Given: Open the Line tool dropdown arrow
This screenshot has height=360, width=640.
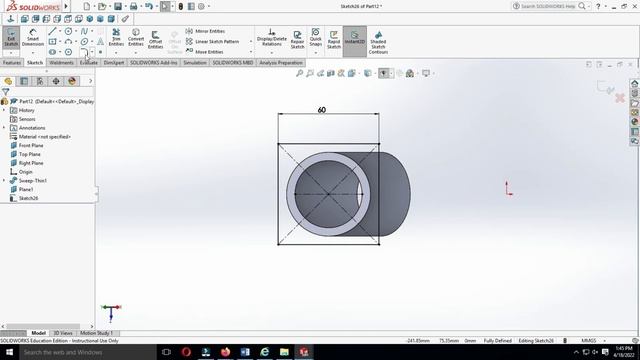Looking at the screenshot, I should coord(60,31).
